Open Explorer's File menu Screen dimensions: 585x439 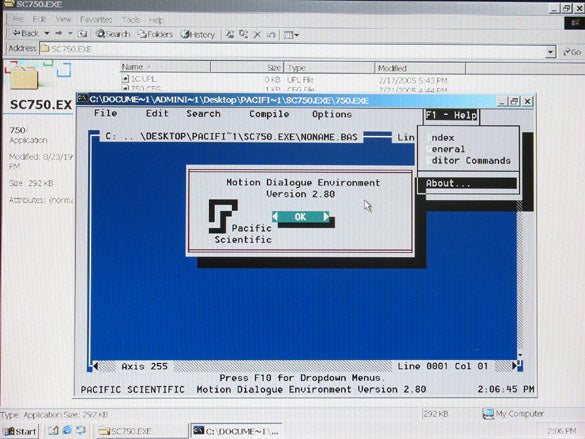18,19
